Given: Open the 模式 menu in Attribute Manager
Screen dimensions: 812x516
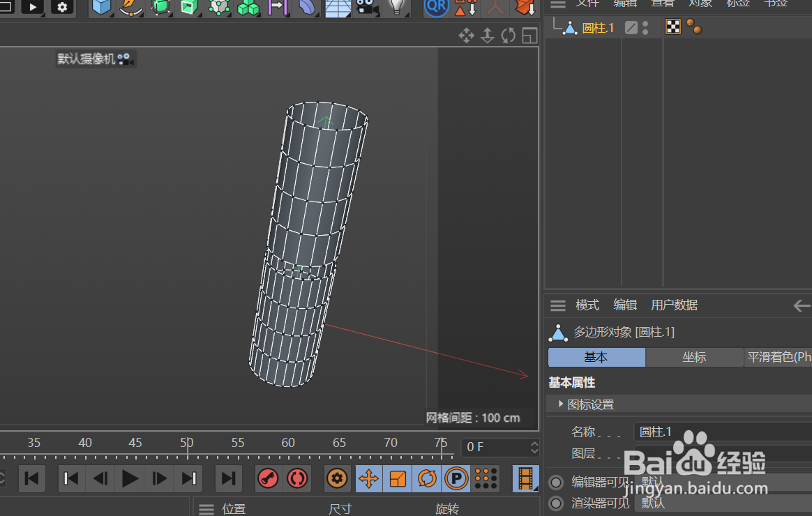Looking at the screenshot, I should (587, 305).
